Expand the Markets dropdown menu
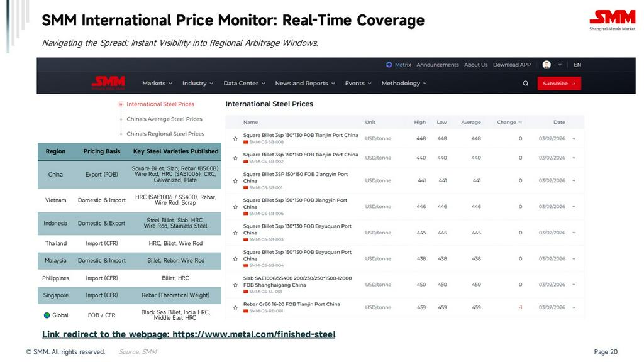Image resolution: width=644 pixels, height=362 pixels. tap(157, 84)
